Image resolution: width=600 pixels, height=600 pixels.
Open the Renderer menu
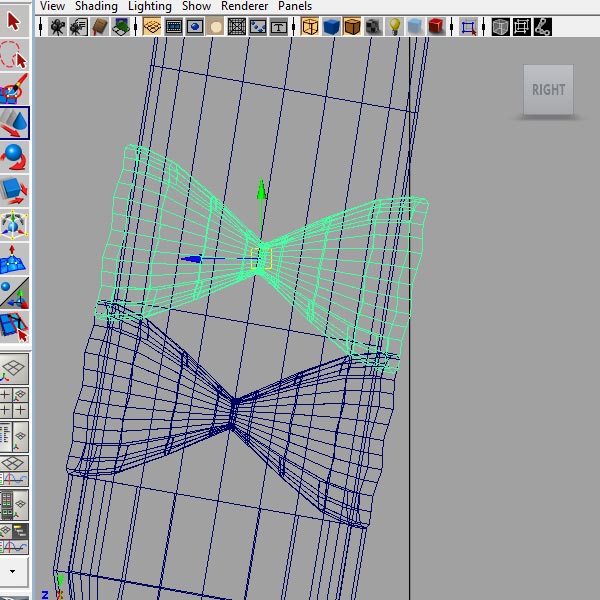point(245,6)
